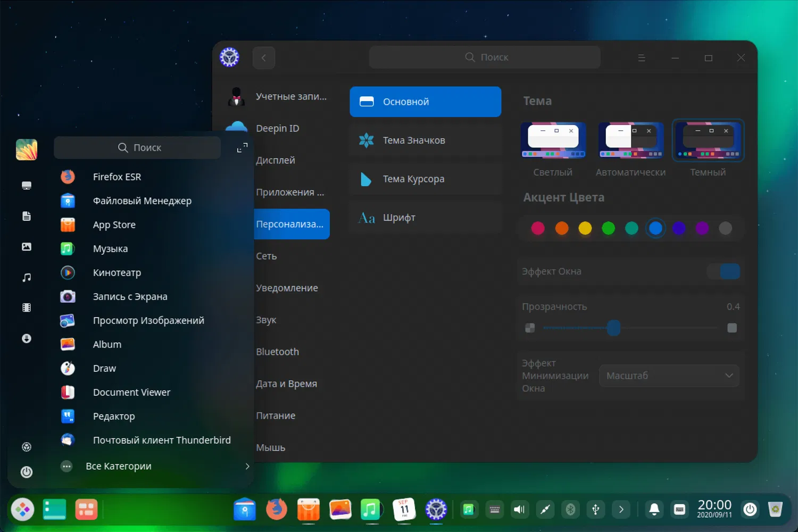Select the Автоматически theme
Screen dimensions: 798x532
(x=630, y=139)
